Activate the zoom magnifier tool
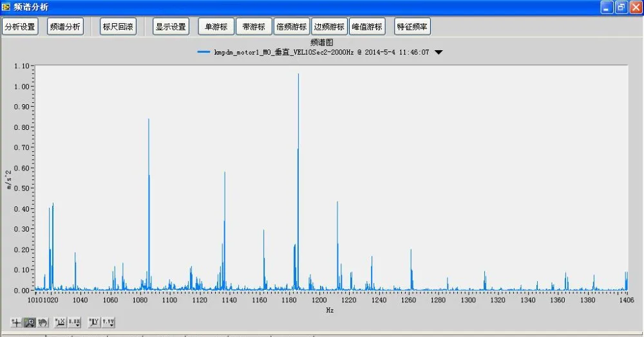 (x=29, y=322)
